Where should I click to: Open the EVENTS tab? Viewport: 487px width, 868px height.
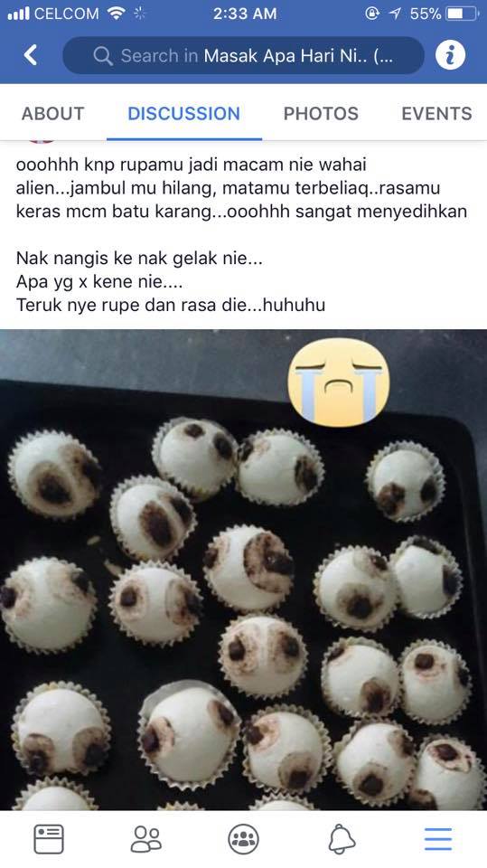click(436, 114)
